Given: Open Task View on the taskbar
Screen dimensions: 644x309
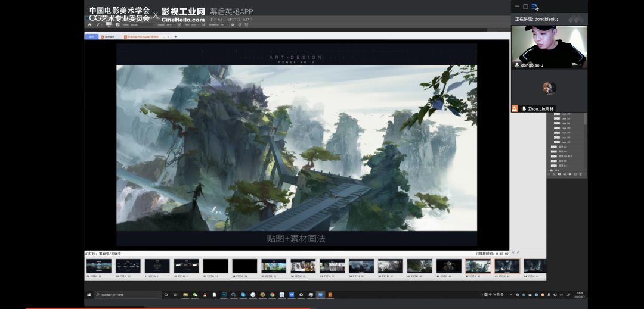Looking at the screenshot, I should [175, 295].
